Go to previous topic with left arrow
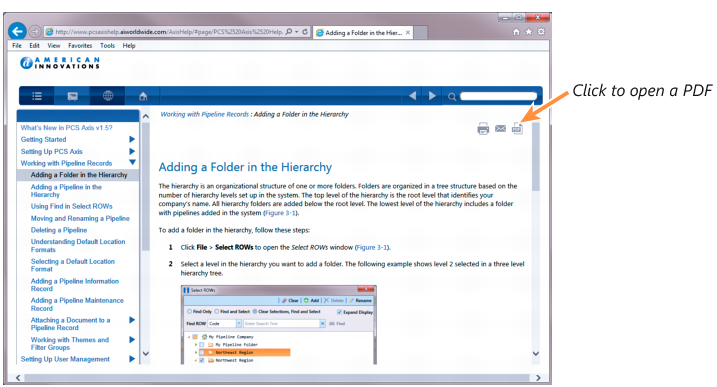Viewport: 717px width, 387px height. pos(412,96)
